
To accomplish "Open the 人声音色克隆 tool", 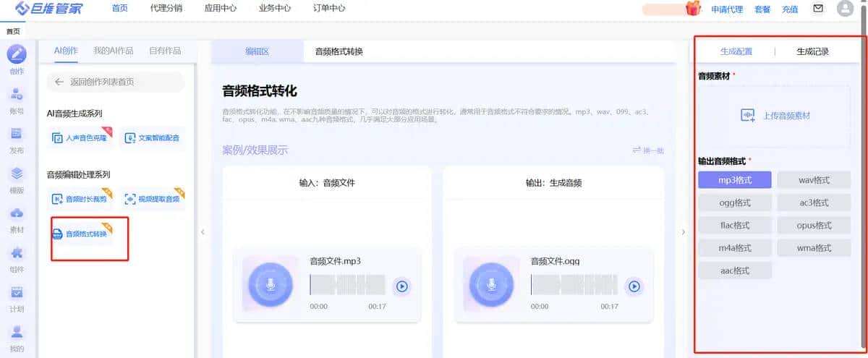I will click(x=80, y=137).
